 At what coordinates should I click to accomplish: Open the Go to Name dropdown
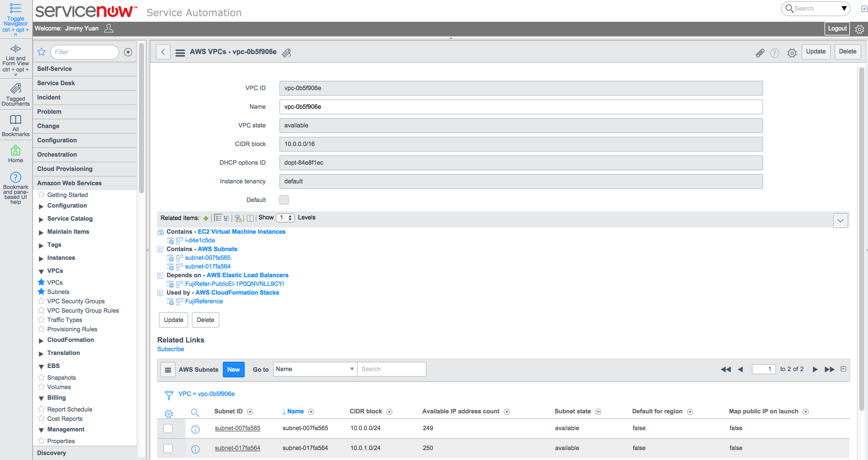coord(315,369)
